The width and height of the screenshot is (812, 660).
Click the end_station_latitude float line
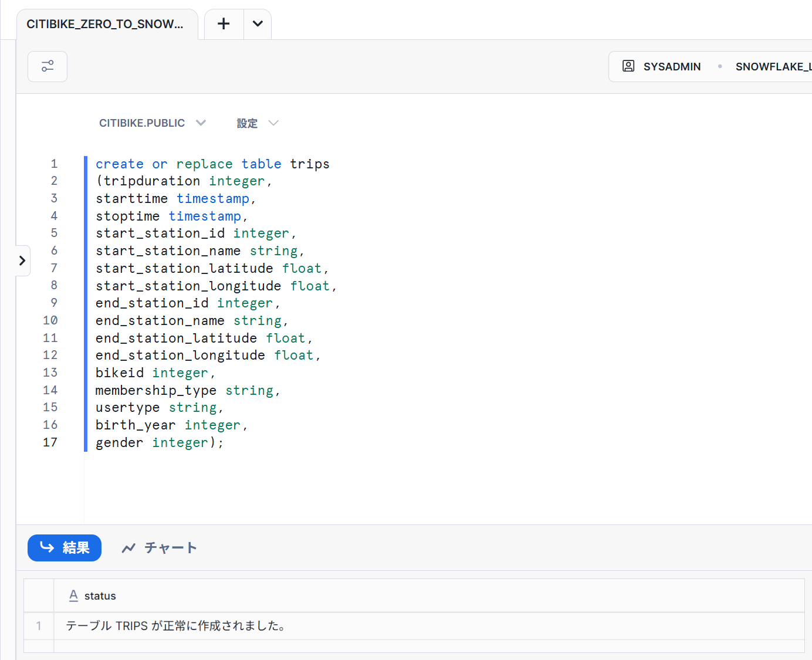click(204, 338)
